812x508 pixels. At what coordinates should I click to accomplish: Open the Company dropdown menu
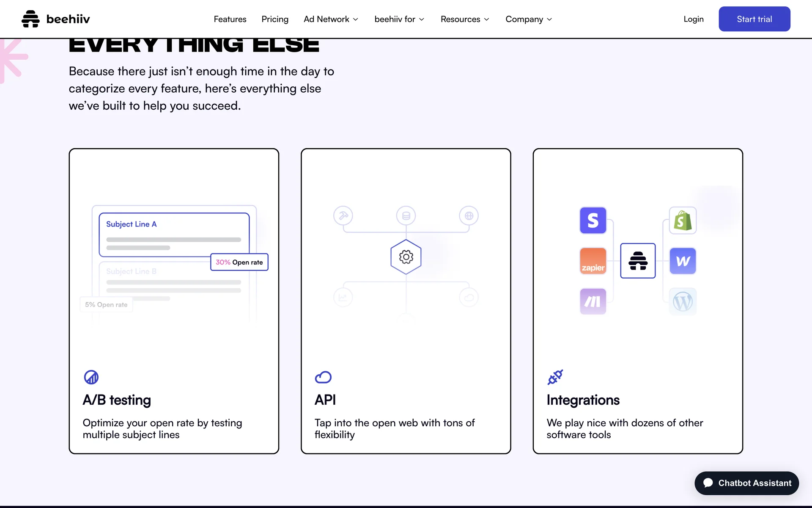pyautogui.click(x=529, y=19)
